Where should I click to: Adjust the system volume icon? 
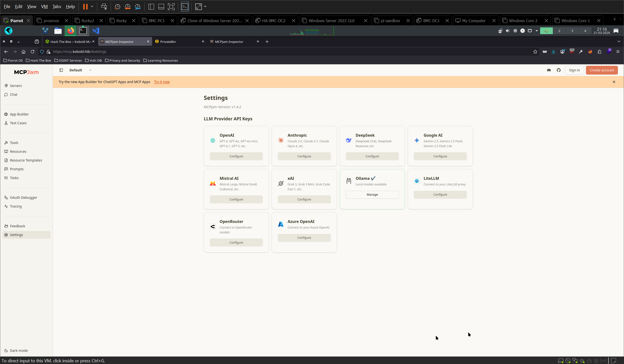[507, 31]
